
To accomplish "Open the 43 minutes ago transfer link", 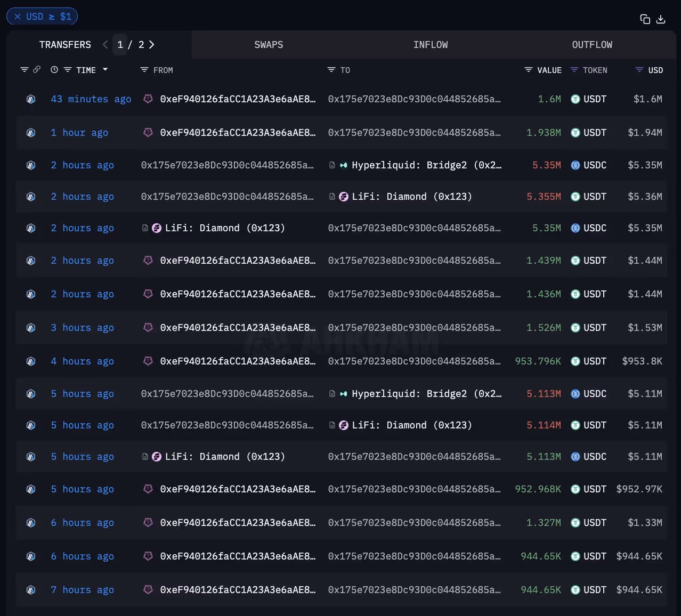I will pyautogui.click(x=91, y=99).
